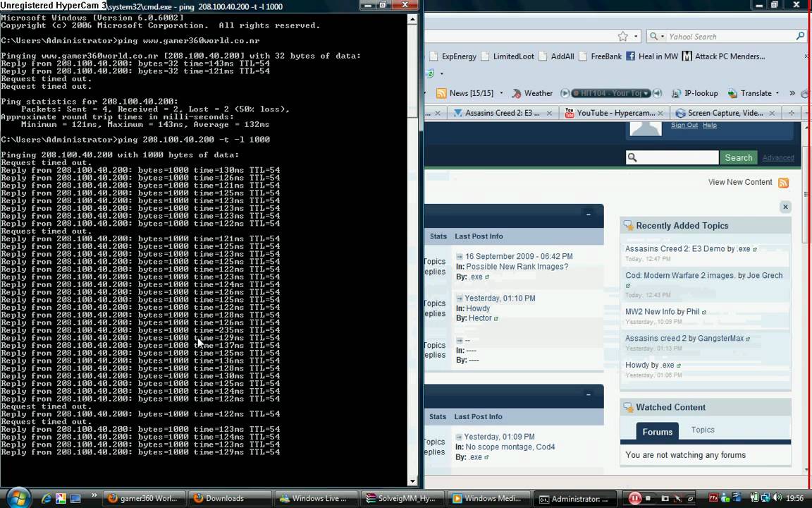The width and height of the screenshot is (812, 508).
Task: Switch to Windows Media taskbar button
Action: [x=489, y=499]
